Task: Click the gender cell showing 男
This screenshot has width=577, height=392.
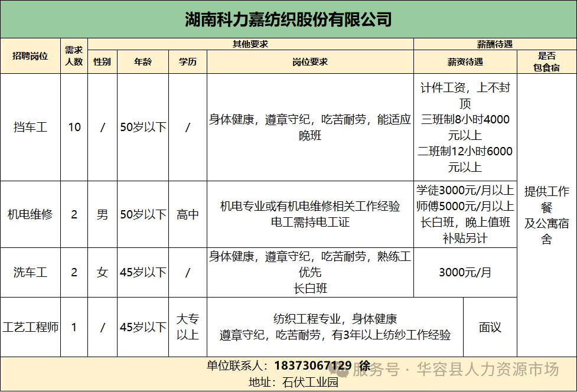Action: pyautogui.click(x=102, y=214)
